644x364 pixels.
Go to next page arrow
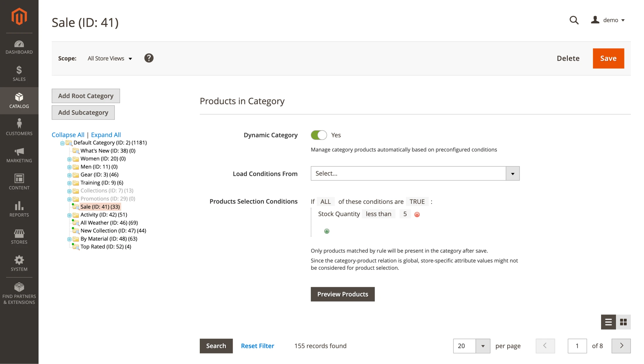point(621,346)
